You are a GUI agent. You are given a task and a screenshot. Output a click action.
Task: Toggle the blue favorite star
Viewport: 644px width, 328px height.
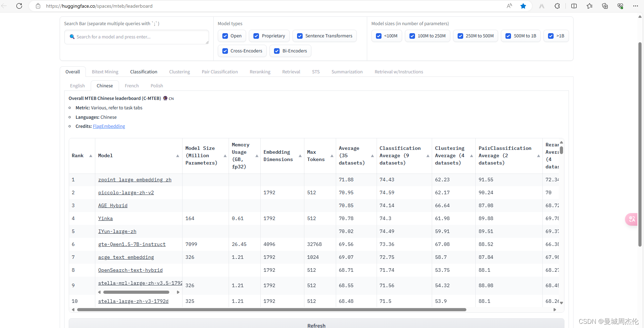pyautogui.click(x=523, y=6)
